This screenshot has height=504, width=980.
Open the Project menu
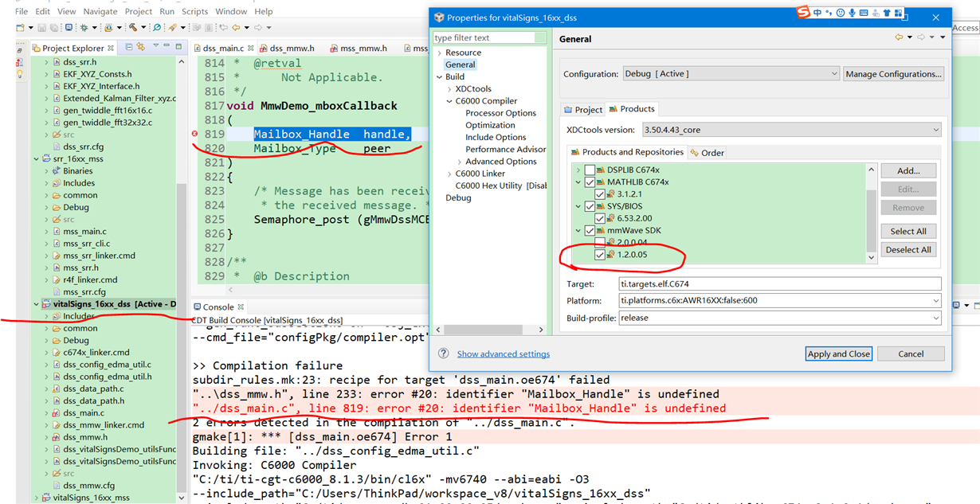click(x=139, y=11)
